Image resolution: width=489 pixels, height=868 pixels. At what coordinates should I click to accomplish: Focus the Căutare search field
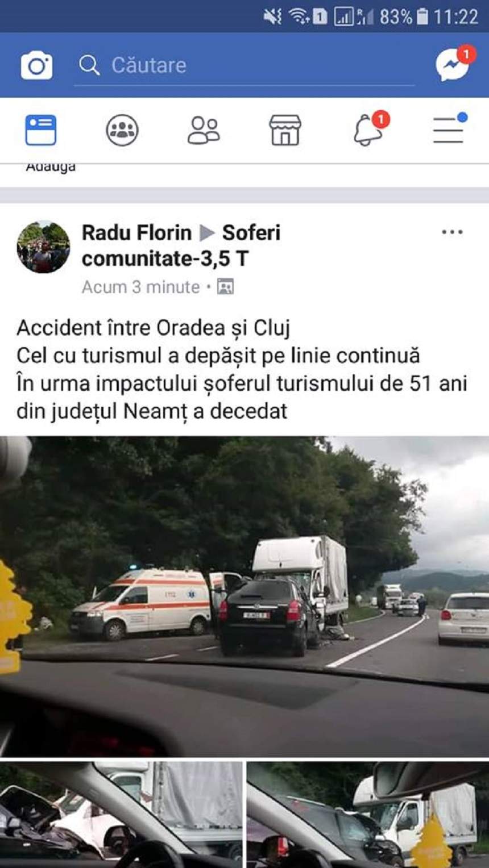click(244, 66)
